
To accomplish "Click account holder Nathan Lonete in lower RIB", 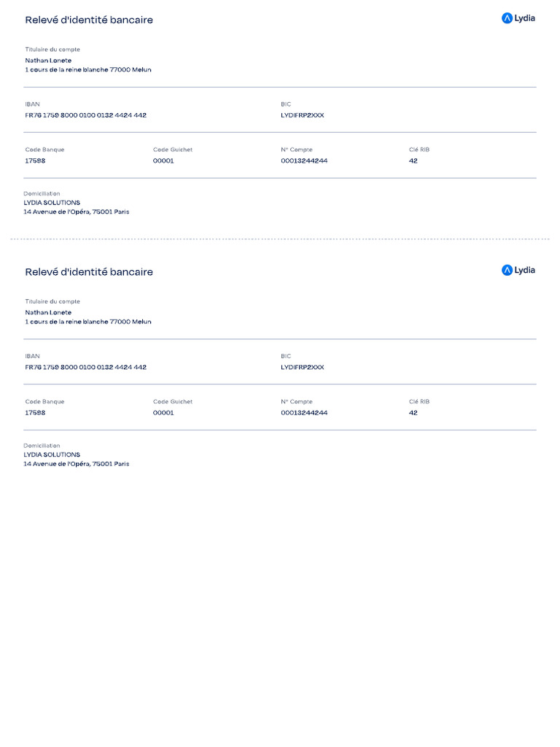I will point(48,312).
